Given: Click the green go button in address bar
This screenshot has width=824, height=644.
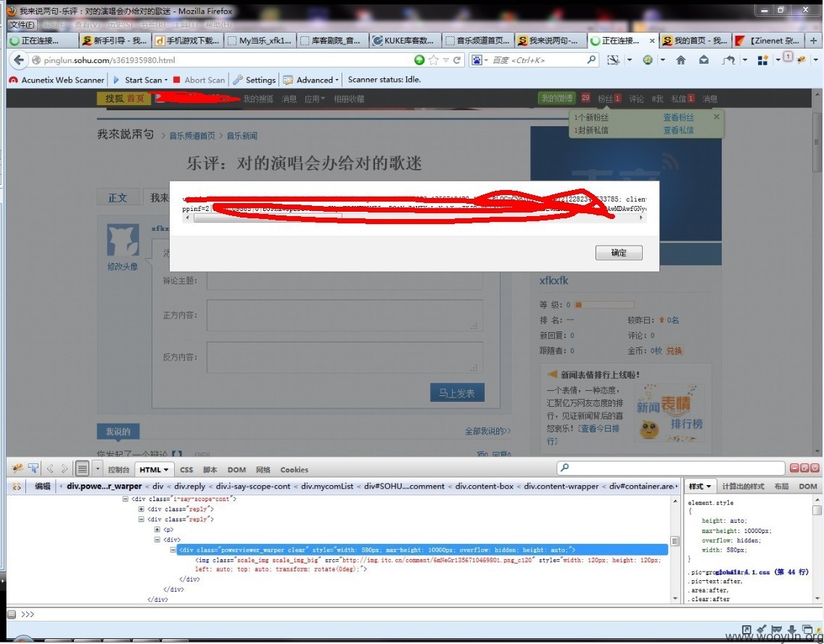Looking at the screenshot, I should click(419, 60).
